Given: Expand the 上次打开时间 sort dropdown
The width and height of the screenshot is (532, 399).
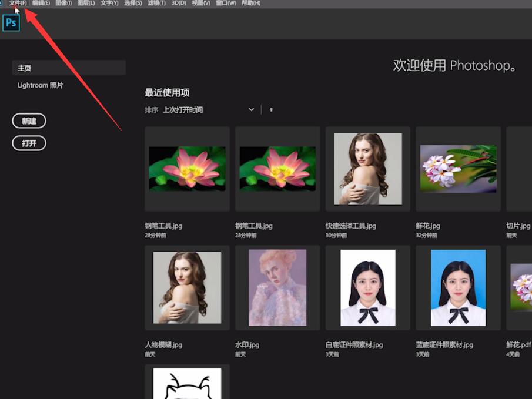Looking at the screenshot, I should [x=208, y=109].
